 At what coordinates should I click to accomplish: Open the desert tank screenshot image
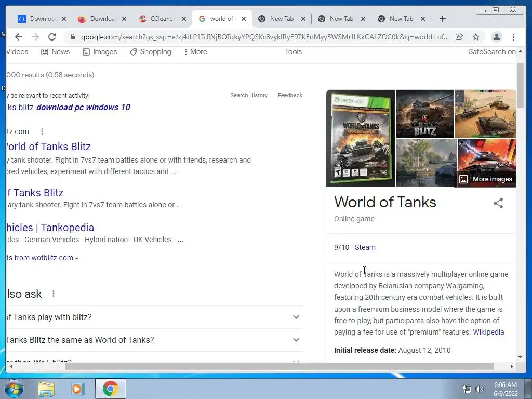(485, 114)
